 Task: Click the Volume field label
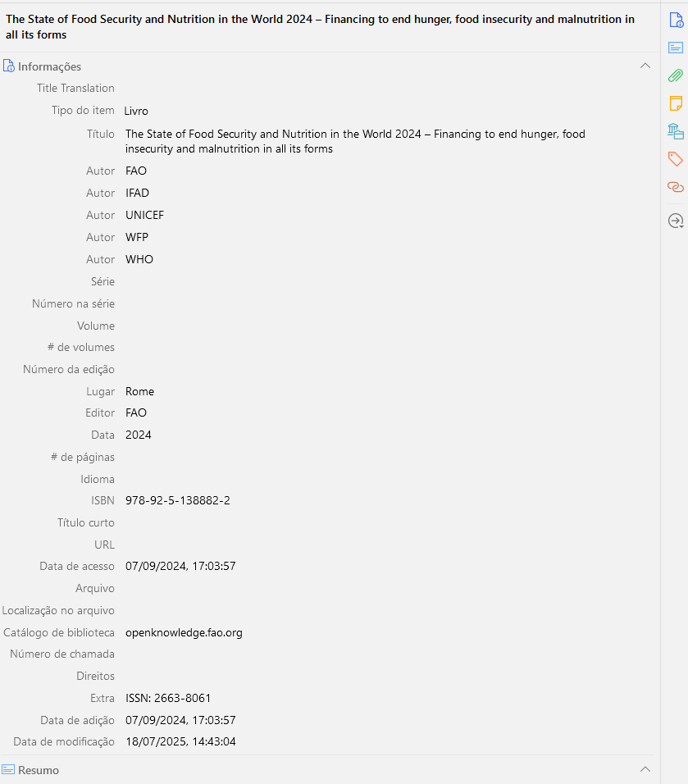[x=95, y=326]
